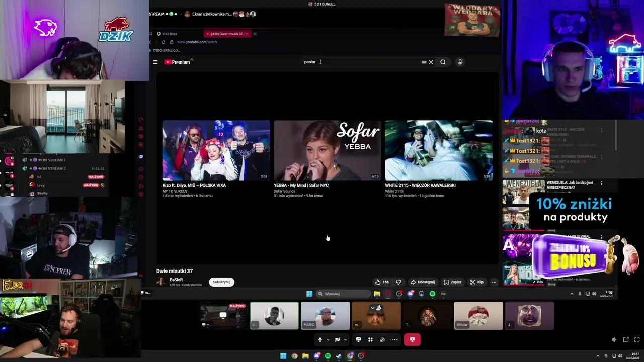Open Kizo ft. Diiya POLSKA VIXA video
This screenshot has height=362, width=644.
coord(216,150)
